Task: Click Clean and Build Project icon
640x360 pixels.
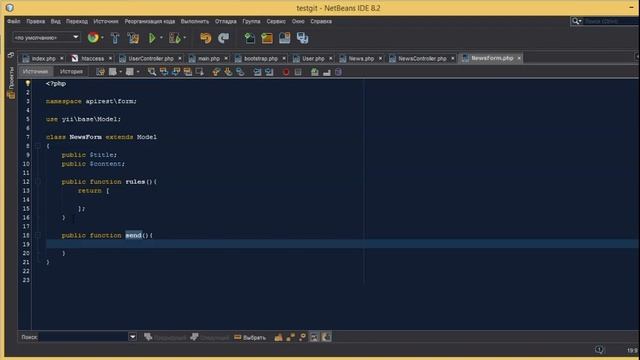Action: click(133, 38)
